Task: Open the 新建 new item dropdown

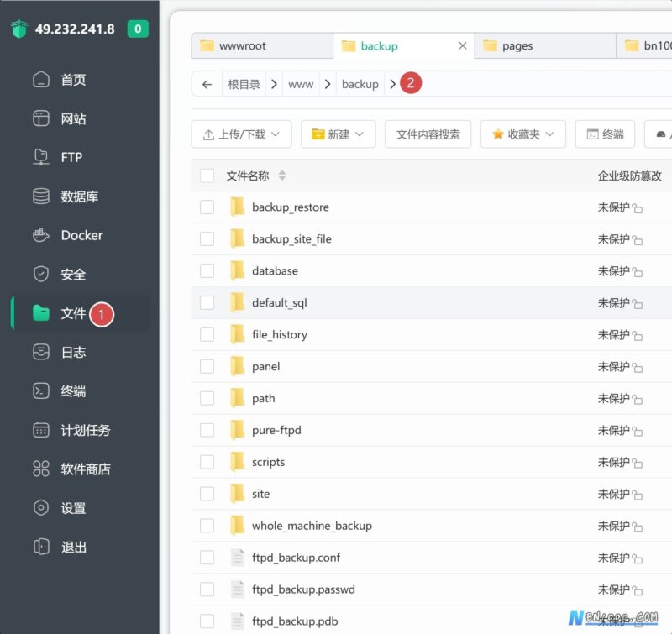Action: coord(339,134)
